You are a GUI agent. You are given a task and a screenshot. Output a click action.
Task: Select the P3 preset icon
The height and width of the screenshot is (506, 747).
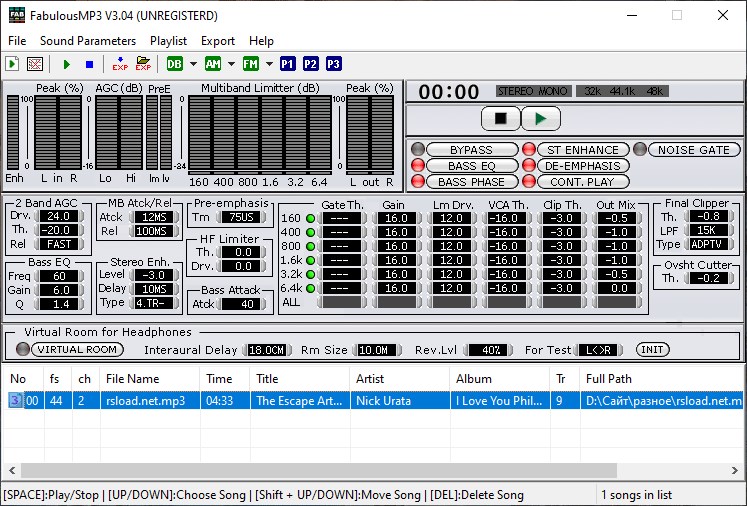pyautogui.click(x=334, y=64)
